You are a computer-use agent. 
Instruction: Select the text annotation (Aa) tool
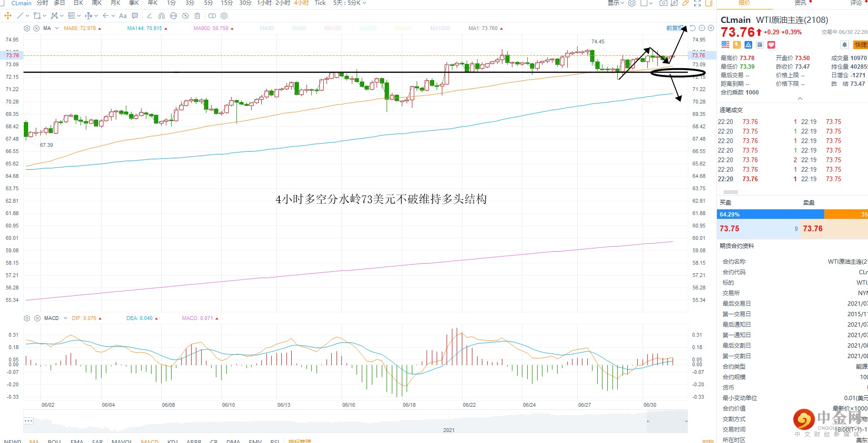[x=123, y=16]
